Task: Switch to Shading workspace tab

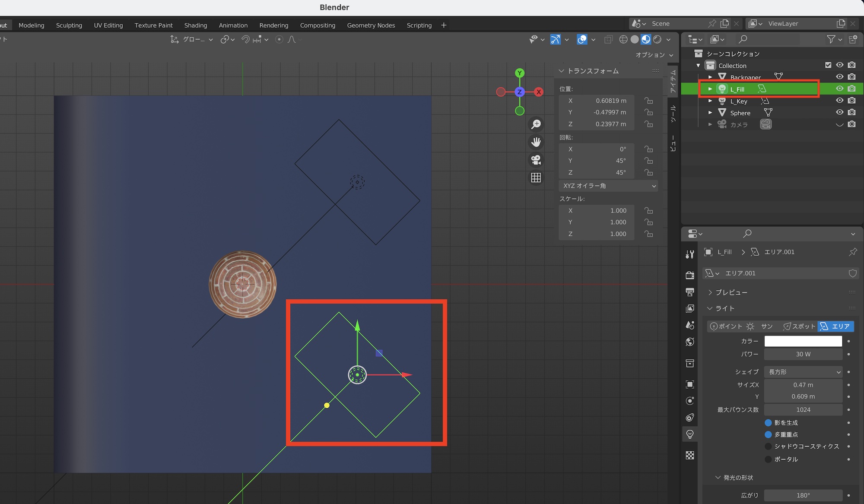Action: point(195,25)
